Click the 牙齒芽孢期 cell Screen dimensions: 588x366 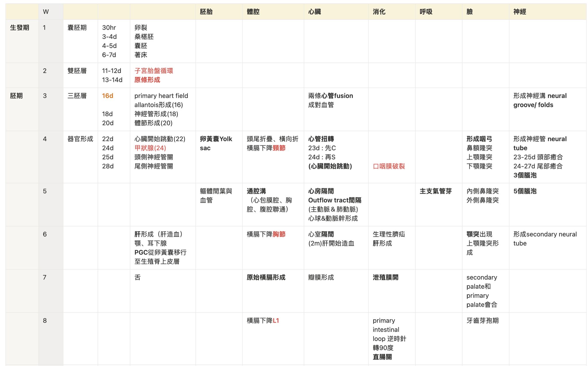click(482, 320)
